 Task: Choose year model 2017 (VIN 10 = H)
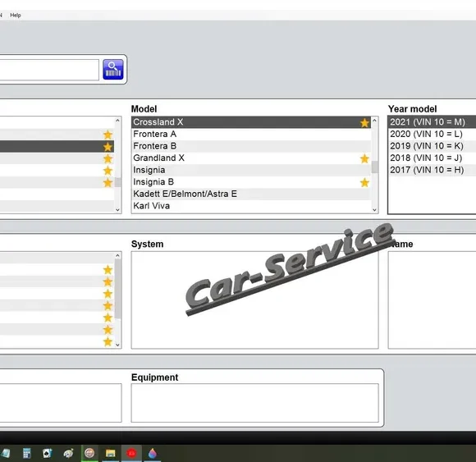432,170
